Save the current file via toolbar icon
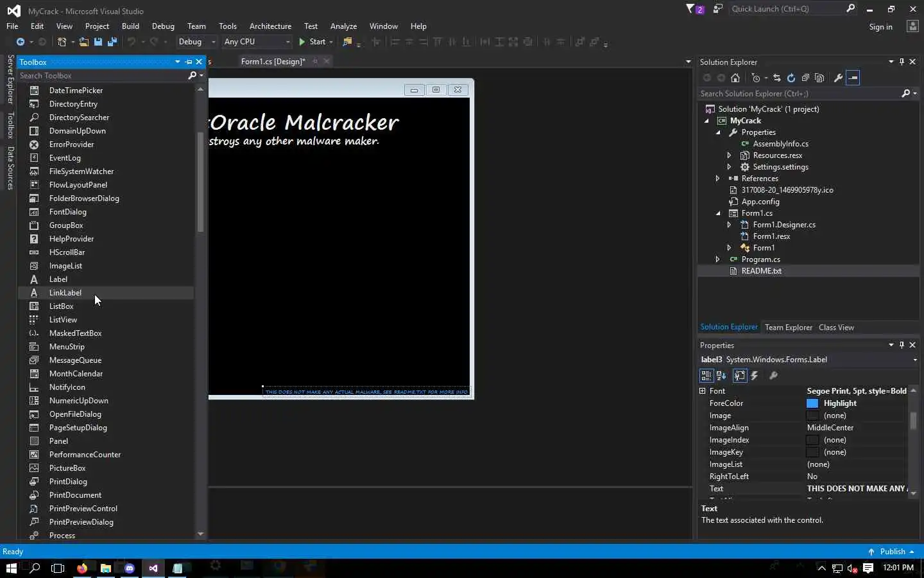 (98, 42)
